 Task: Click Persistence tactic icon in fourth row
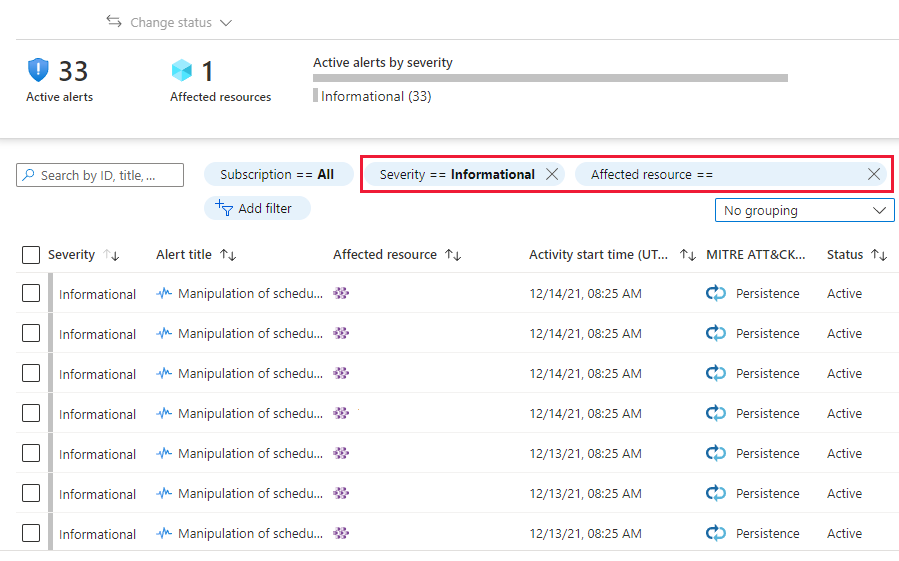(716, 413)
